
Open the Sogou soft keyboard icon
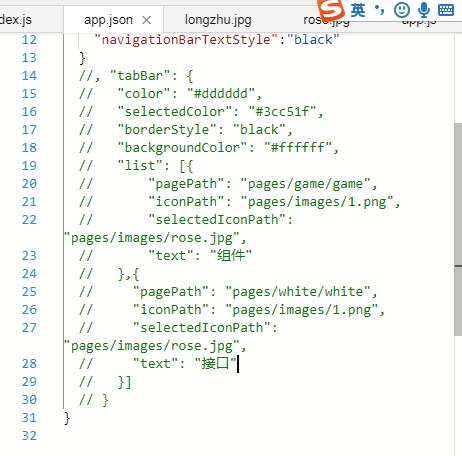point(446,10)
